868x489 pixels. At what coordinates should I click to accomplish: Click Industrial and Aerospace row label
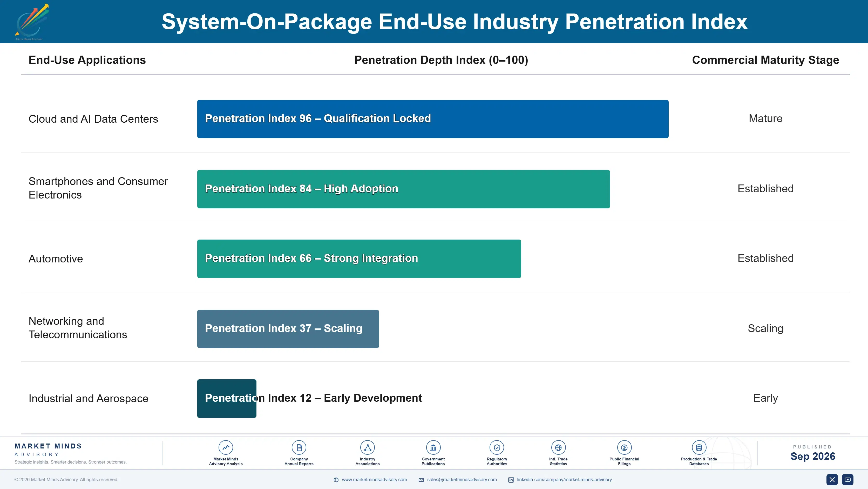[x=89, y=399]
